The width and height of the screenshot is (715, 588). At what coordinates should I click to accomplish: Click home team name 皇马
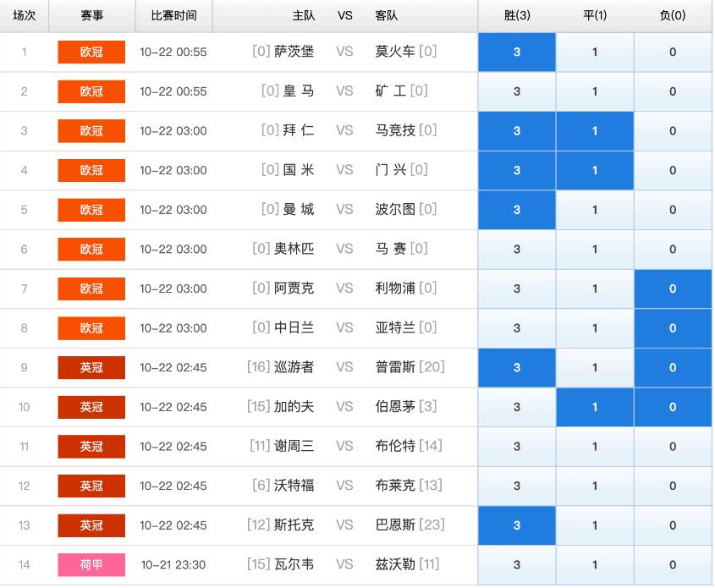point(298,91)
